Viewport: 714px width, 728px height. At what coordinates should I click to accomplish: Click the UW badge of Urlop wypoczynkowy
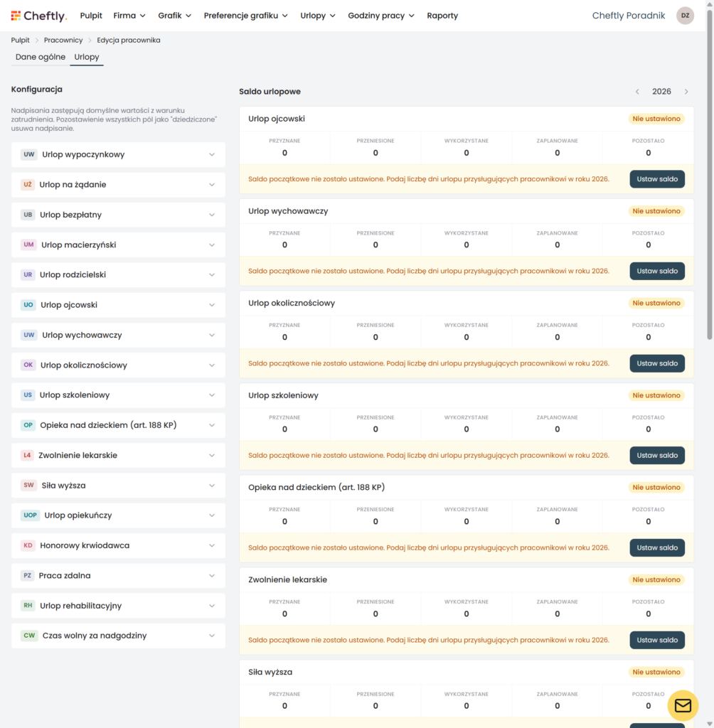tap(28, 154)
